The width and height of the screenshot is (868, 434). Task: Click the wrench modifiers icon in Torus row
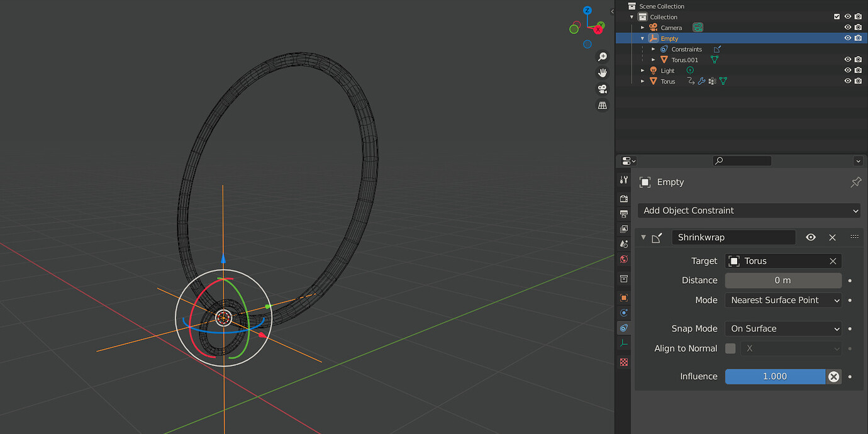701,81
